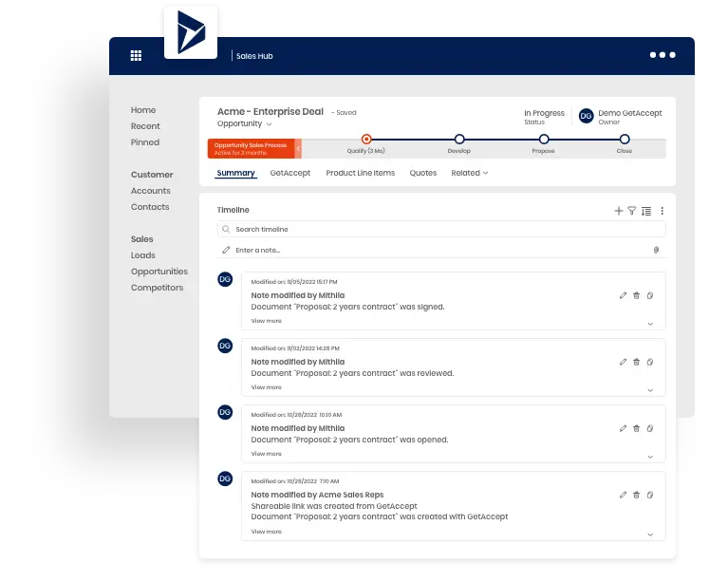Edit the note about contract was opened
Image resolution: width=728 pixels, height=582 pixels.
(623, 428)
